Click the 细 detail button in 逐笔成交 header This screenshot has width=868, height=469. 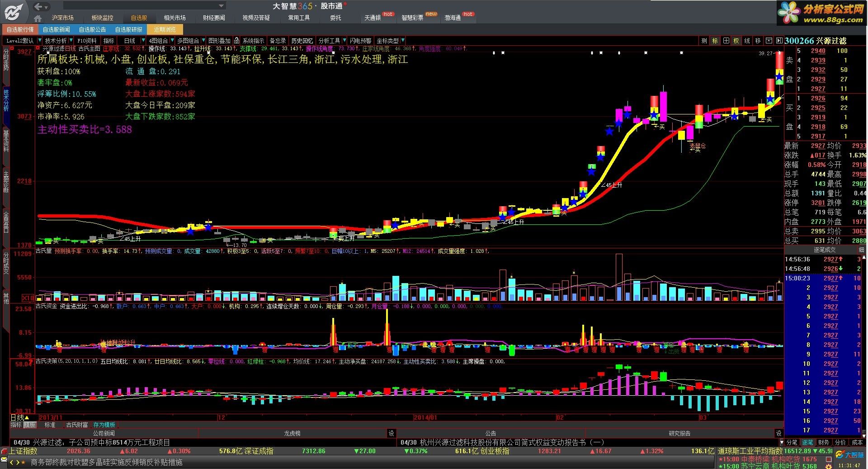tap(861, 250)
